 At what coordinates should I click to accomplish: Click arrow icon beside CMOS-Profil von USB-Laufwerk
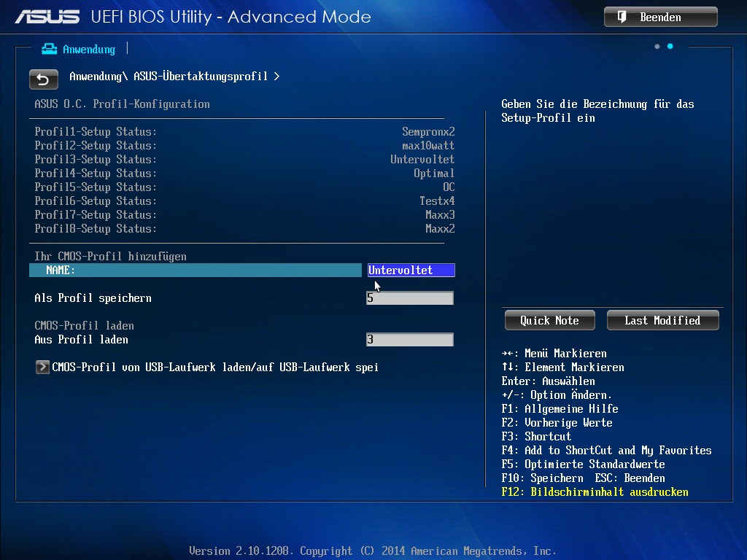click(42, 367)
